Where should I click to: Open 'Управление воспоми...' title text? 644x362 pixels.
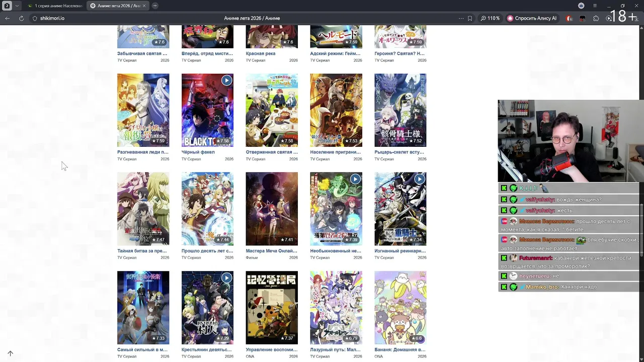tap(272, 349)
